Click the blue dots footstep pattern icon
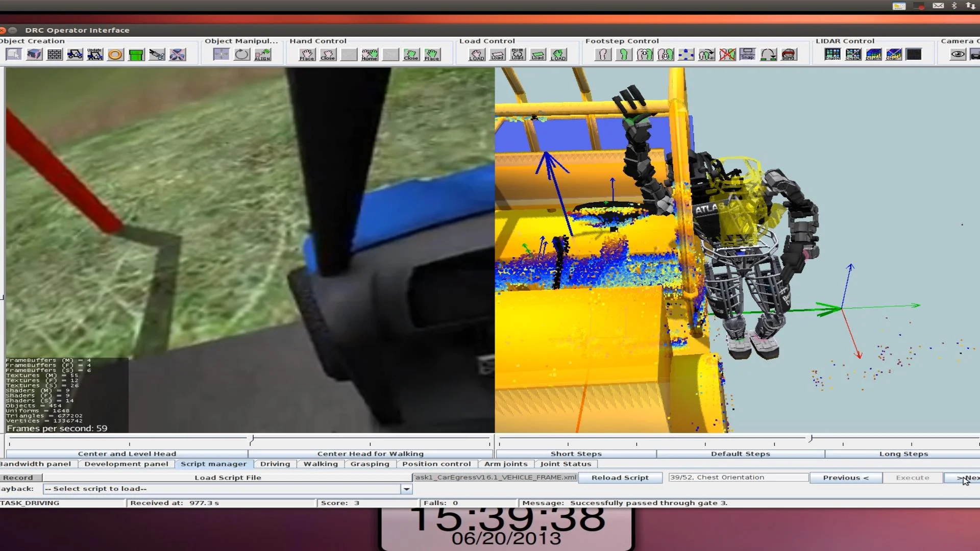Viewport: 980px width, 551px height. click(x=686, y=54)
